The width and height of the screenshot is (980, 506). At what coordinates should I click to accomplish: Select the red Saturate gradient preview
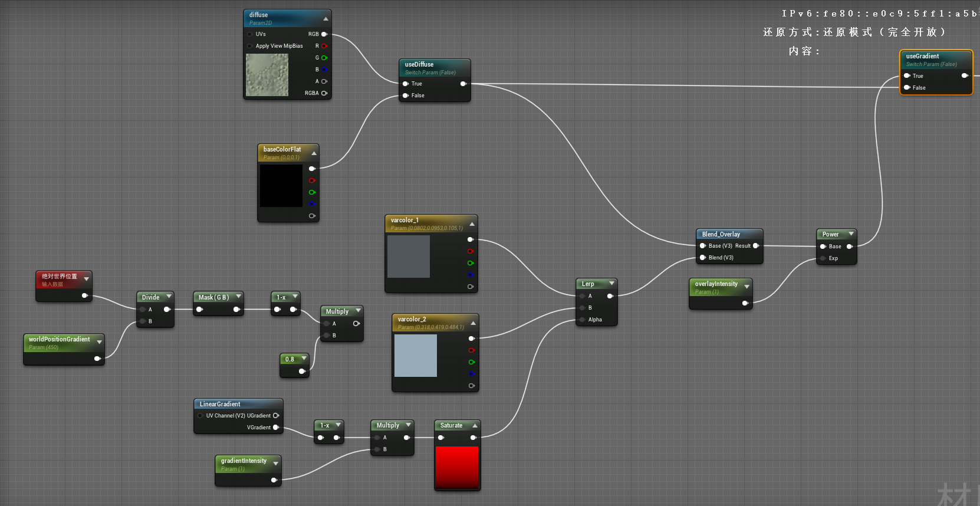(x=457, y=468)
